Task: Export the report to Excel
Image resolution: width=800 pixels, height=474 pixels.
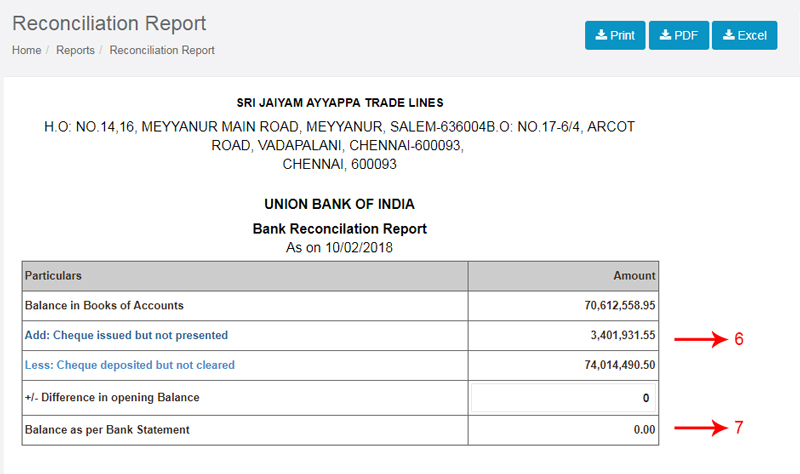Action: 744,35
